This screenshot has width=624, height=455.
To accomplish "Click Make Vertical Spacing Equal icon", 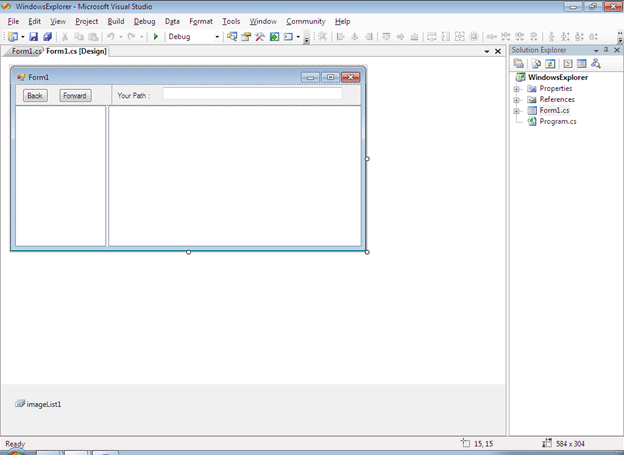I will 551,37.
